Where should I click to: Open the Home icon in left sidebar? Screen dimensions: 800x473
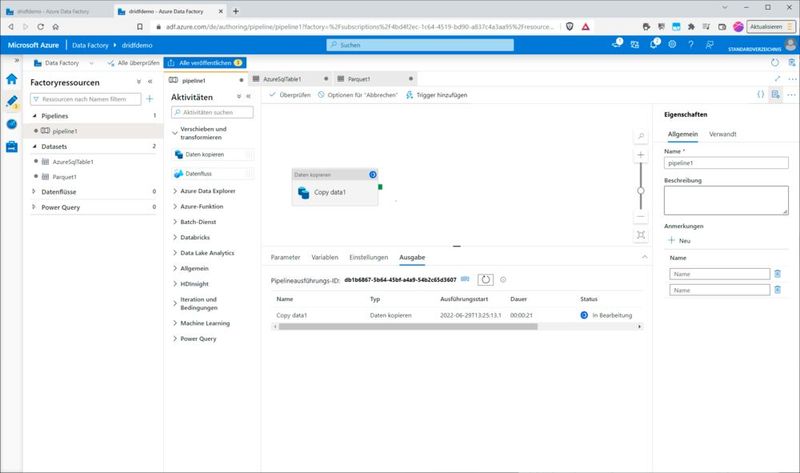click(12, 79)
